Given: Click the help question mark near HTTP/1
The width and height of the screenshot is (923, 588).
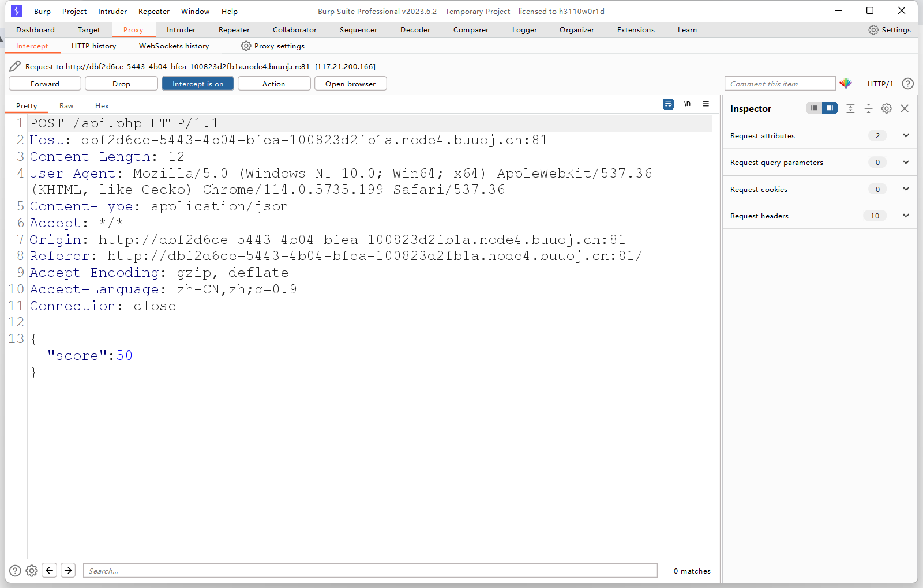Looking at the screenshot, I should tap(907, 84).
